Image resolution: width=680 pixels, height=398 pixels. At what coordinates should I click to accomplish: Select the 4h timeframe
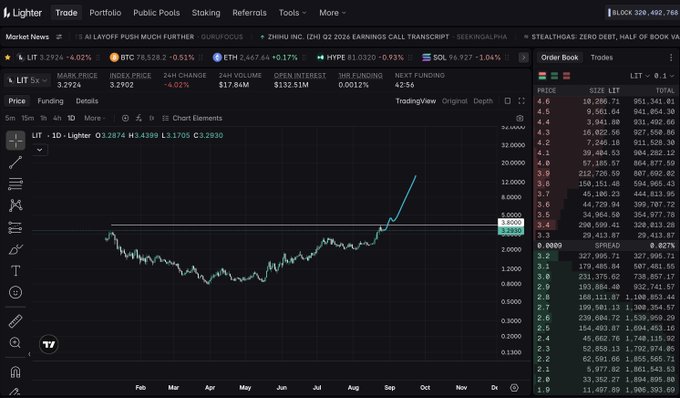coord(57,118)
